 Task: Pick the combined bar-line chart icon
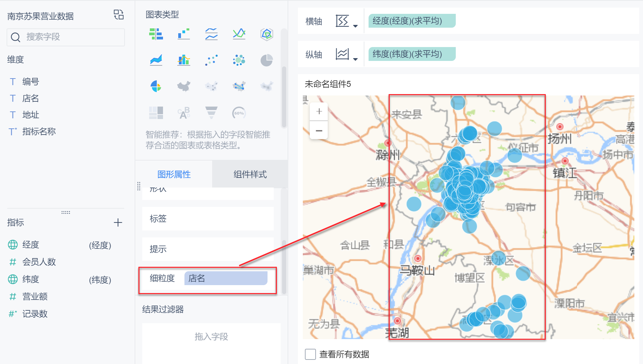coord(184,60)
